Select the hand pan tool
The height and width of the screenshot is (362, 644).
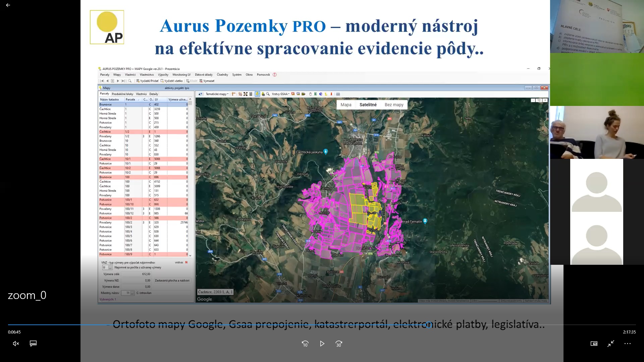pos(310,94)
